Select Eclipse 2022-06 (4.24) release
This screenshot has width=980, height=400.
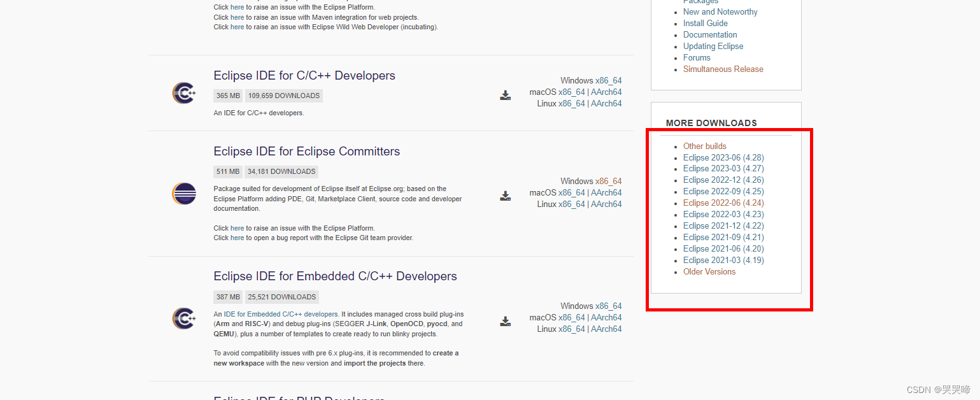723,203
